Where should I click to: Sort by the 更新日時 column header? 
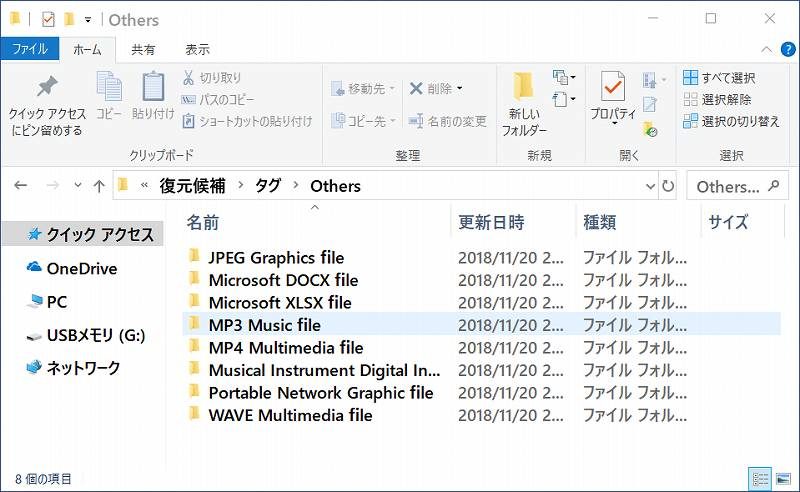click(x=491, y=222)
